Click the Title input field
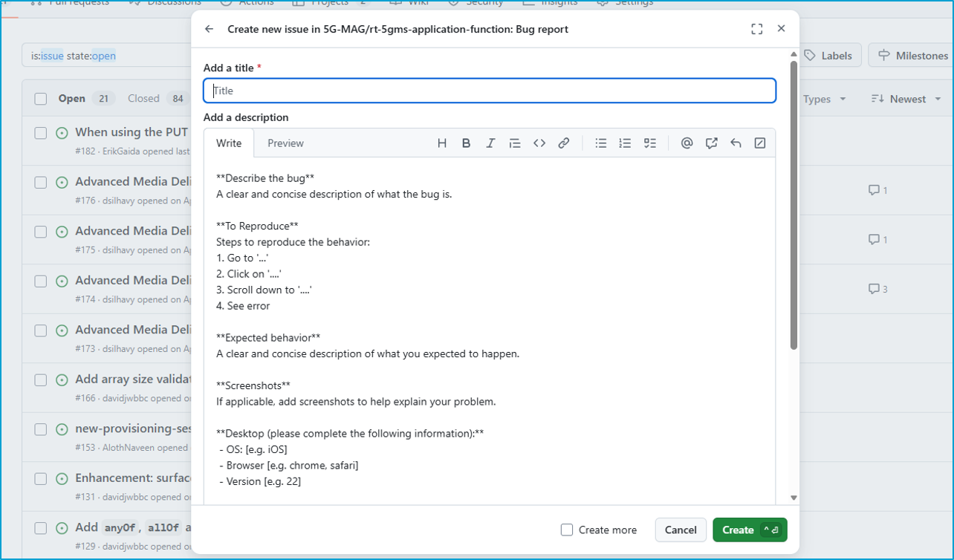 pos(490,91)
